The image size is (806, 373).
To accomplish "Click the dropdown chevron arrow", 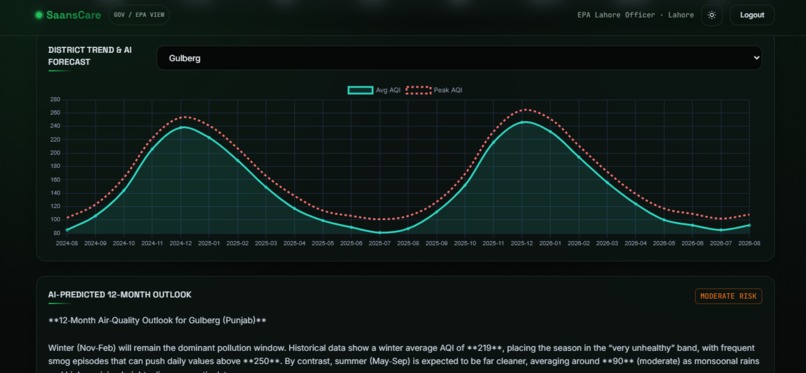I will click(x=756, y=58).
